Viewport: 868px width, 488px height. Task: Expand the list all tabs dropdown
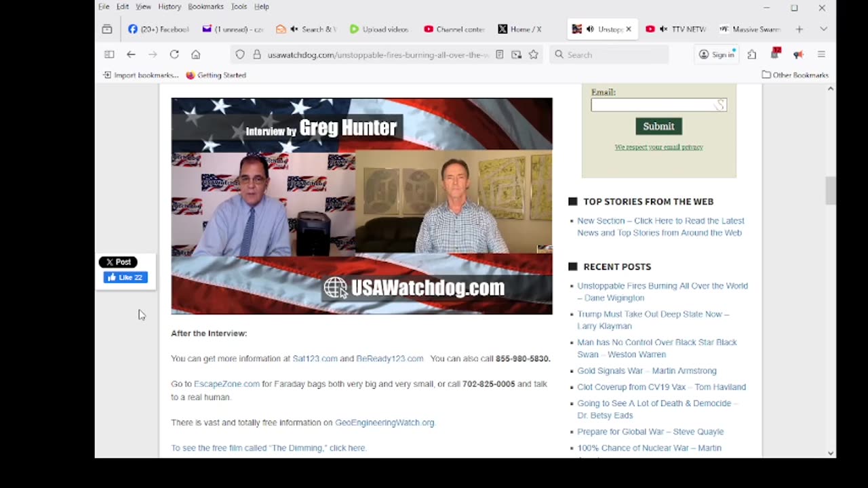coord(823,29)
